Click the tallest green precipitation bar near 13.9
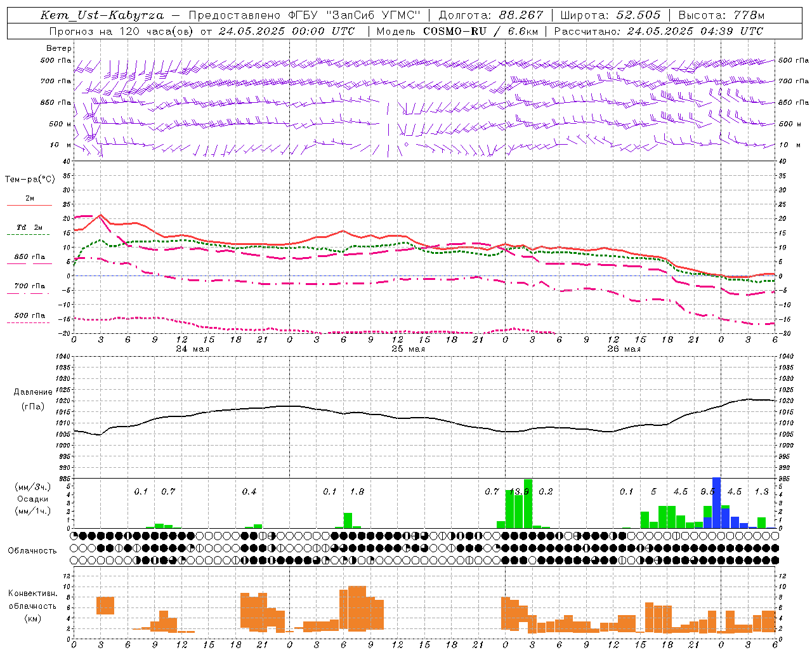812x650 pixels. coord(528,503)
